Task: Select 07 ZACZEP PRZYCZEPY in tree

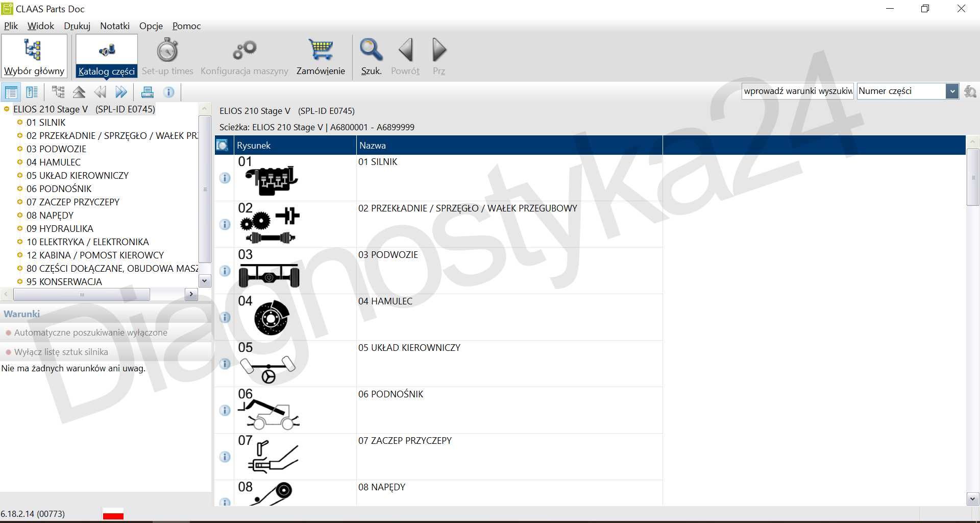Action: click(73, 202)
